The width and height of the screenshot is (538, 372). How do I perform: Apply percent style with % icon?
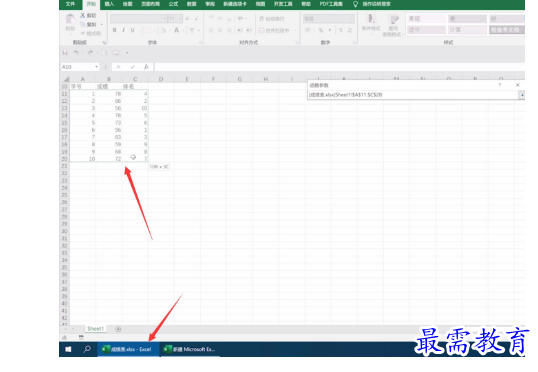pyautogui.click(x=321, y=30)
